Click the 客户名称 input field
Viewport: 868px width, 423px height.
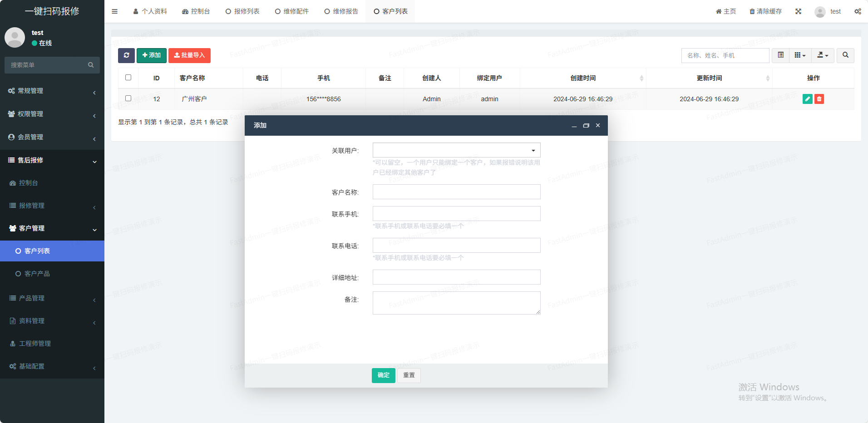tap(456, 192)
